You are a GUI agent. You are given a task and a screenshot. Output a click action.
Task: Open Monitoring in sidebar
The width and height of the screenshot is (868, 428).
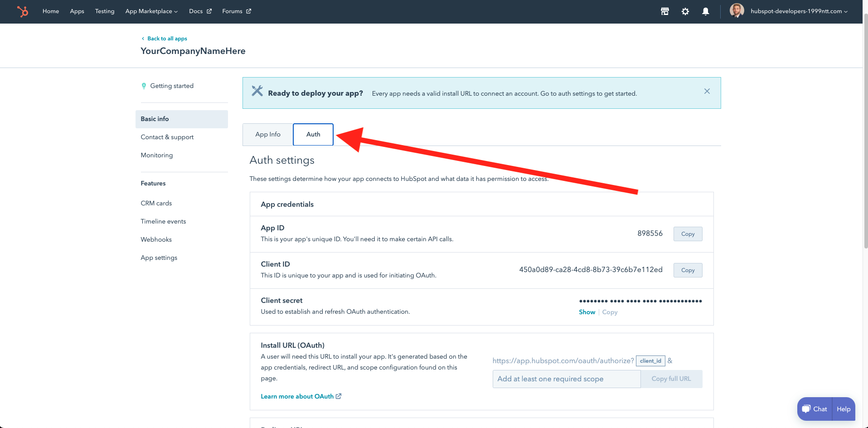tap(157, 155)
